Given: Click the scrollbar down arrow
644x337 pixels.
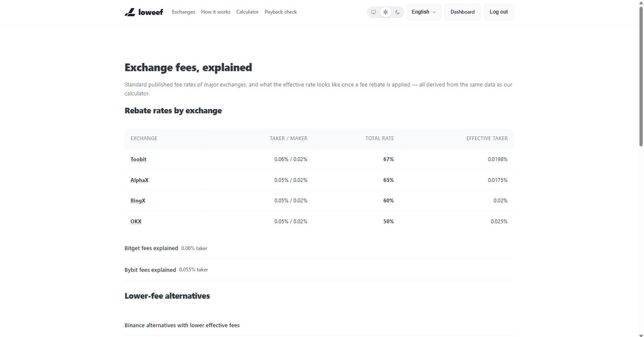Looking at the screenshot, I should point(641,334).
